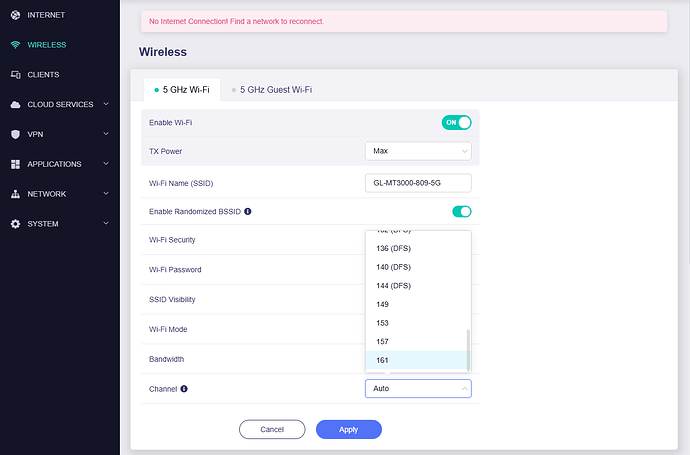Expand the Network submenu chevron

click(106, 194)
